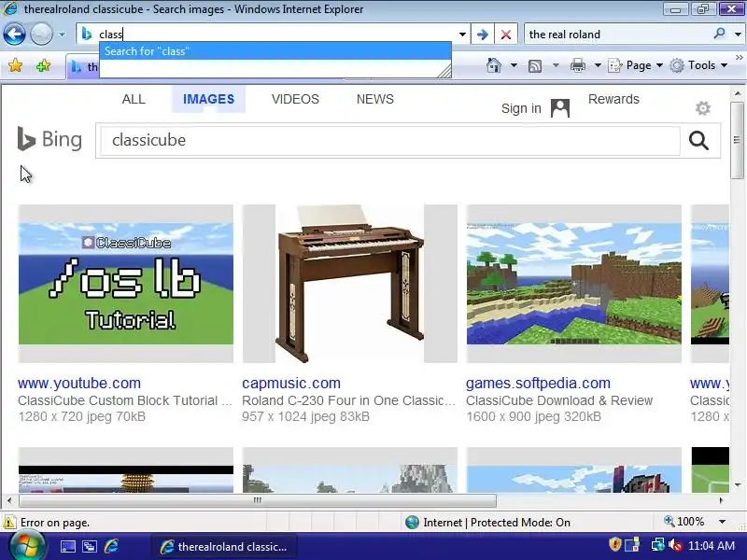Screen dimensions: 747x560
Task: Click Bing's magnifying glass search button
Action: coord(698,141)
